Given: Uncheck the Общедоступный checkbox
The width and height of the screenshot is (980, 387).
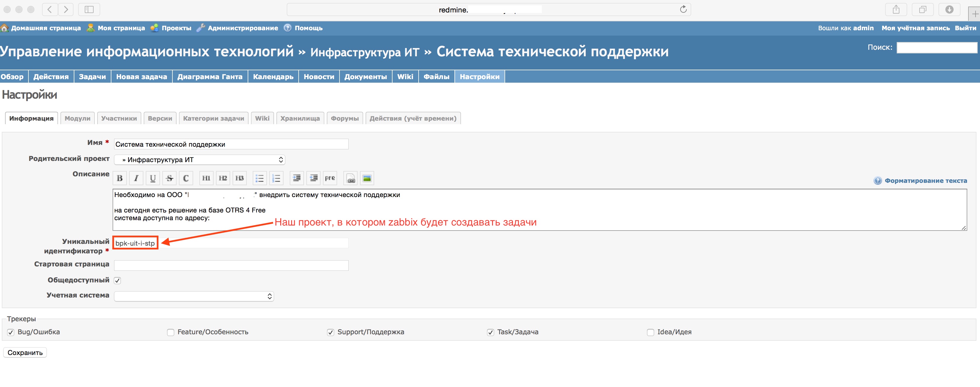Looking at the screenshot, I should coord(118,281).
